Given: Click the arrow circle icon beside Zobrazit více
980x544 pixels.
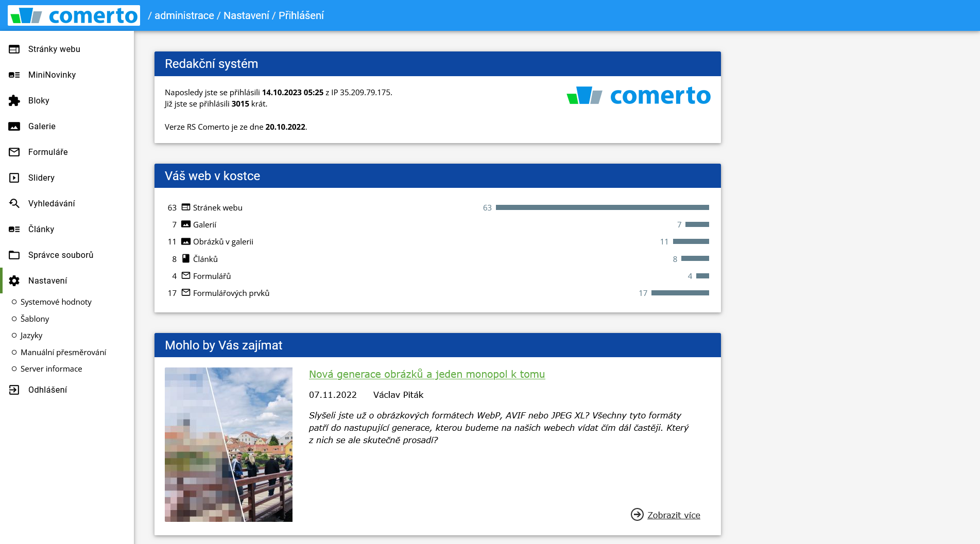Looking at the screenshot, I should click(637, 515).
